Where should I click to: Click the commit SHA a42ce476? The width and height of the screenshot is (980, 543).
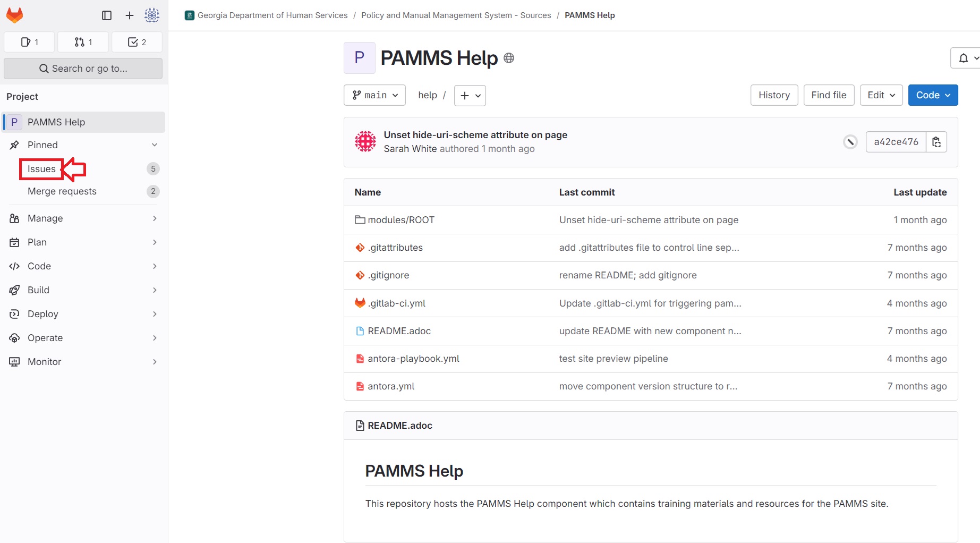click(896, 142)
